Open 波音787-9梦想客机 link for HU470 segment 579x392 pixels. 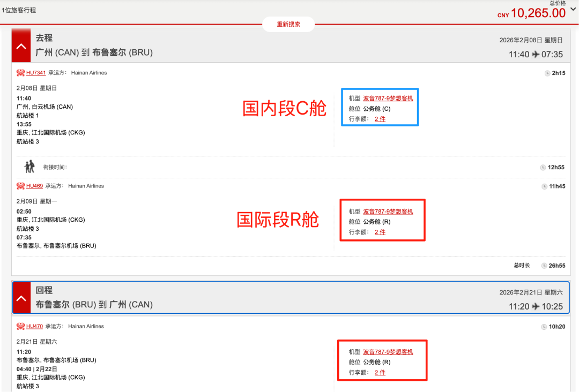coord(388,352)
